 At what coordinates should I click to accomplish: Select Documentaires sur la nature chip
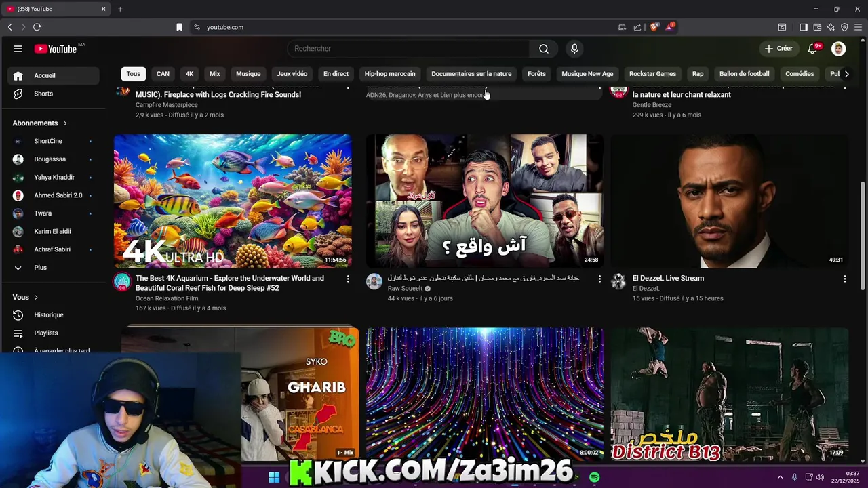pos(471,74)
